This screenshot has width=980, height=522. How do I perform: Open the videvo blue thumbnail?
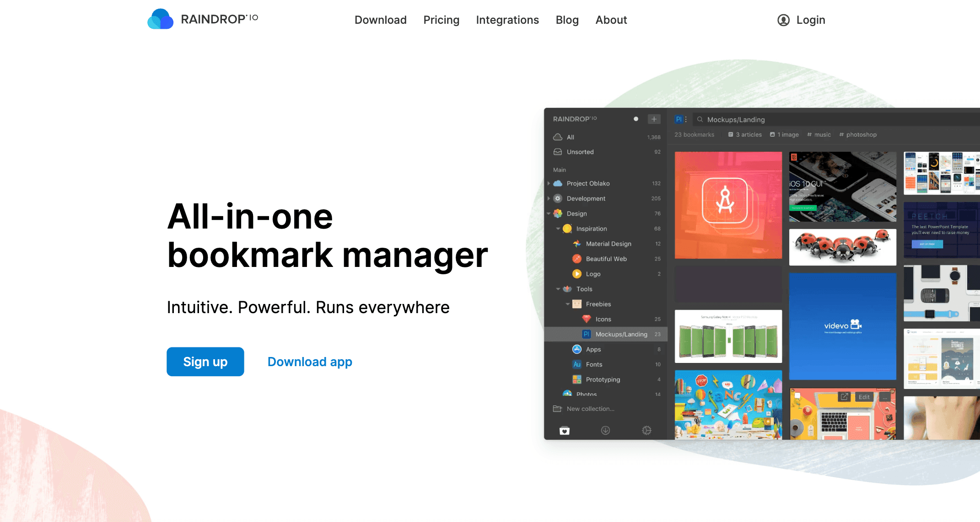pos(843,326)
